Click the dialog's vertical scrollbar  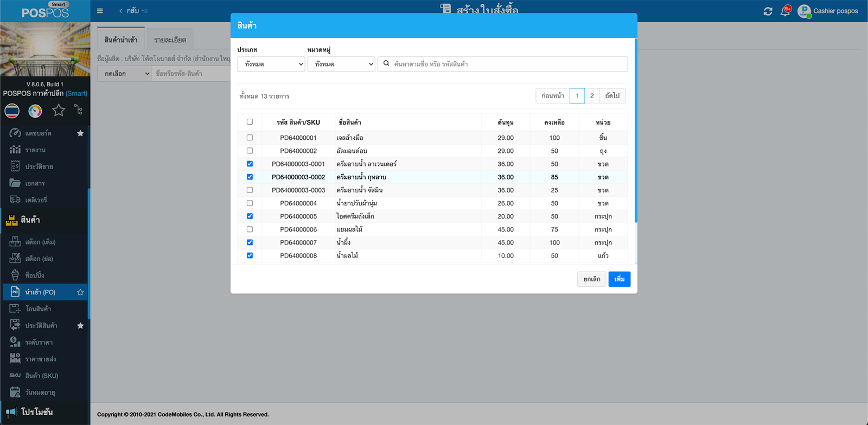[x=635, y=130]
